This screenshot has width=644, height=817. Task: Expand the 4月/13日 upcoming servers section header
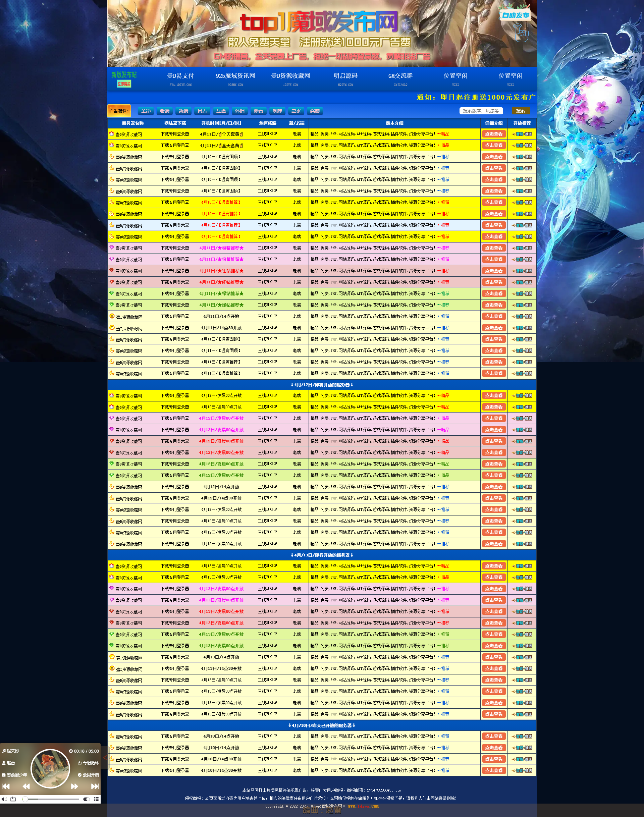tap(322, 555)
